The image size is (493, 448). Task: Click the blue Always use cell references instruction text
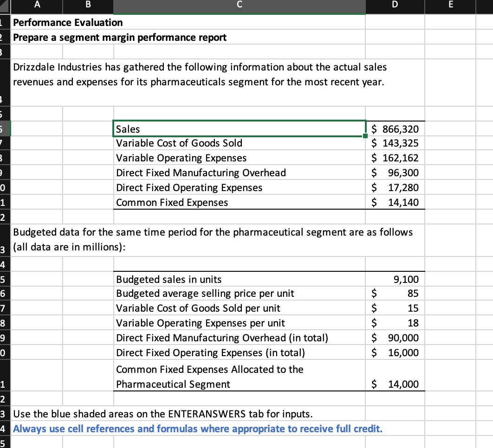click(x=197, y=429)
